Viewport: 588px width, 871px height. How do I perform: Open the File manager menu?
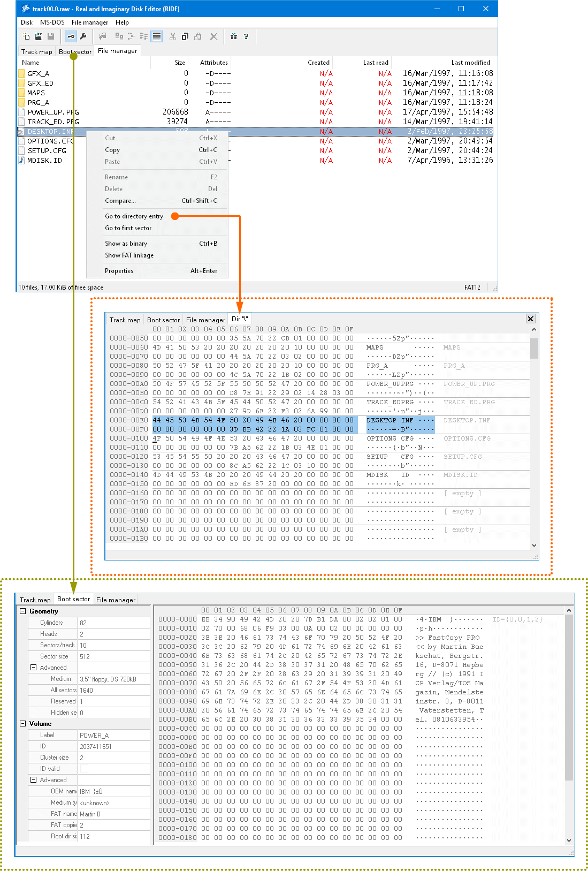coord(90,22)
